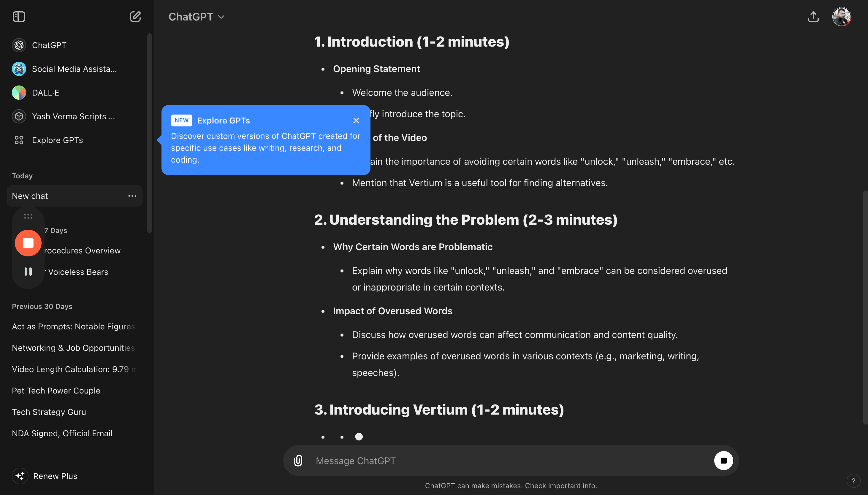Stop the screen recording with the red button
868x495 pixels.
(x=28, y=243)
